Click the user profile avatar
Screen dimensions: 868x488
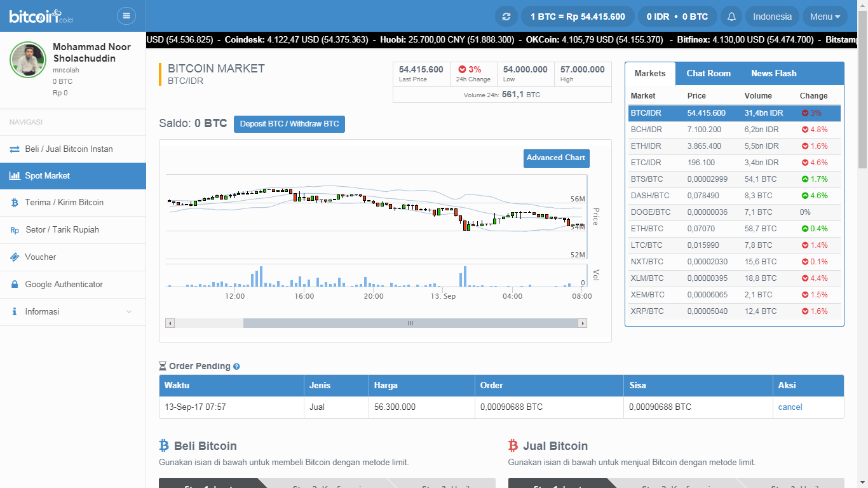(28, 60)
